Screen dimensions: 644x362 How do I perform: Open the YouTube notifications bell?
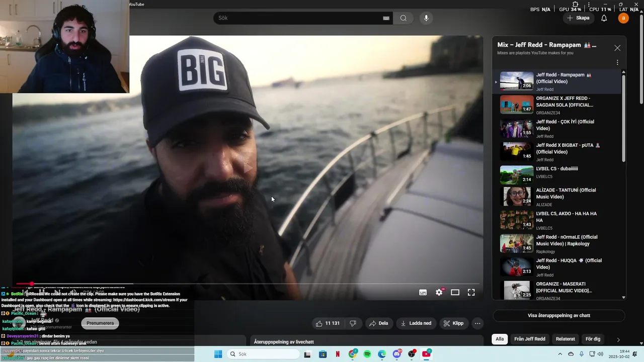pyautogui.click(x=604, y=18)
